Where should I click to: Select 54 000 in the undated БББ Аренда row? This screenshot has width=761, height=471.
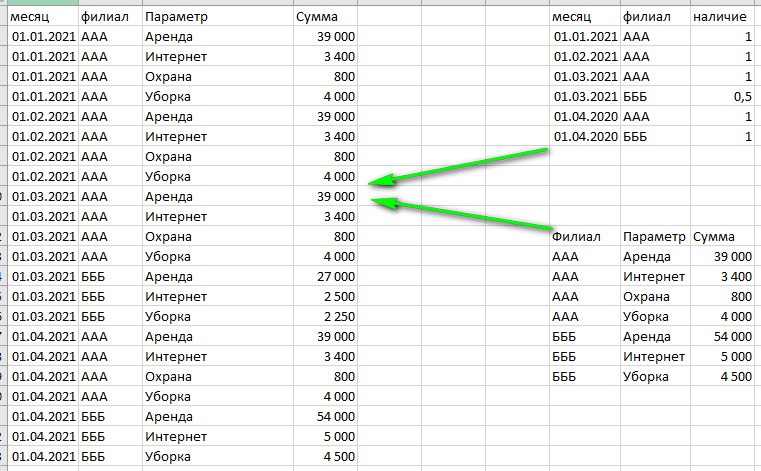[x=733, y=336]
